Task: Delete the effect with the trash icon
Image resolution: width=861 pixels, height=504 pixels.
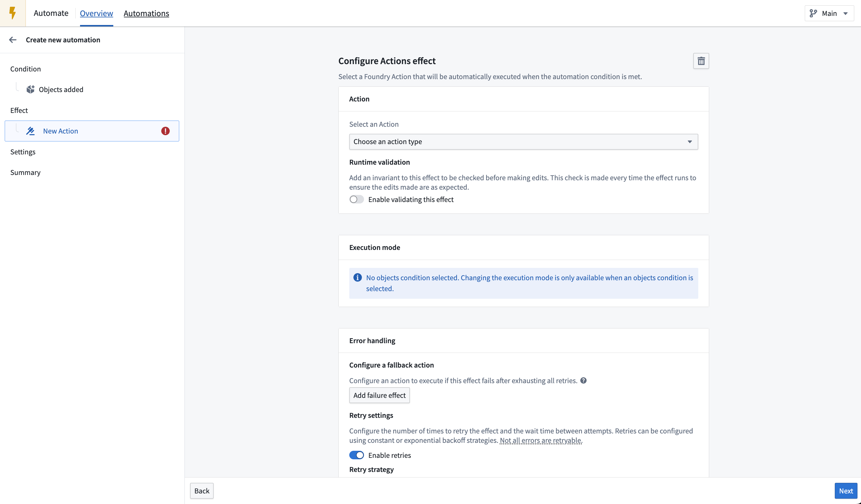Action: click(701, 61)
